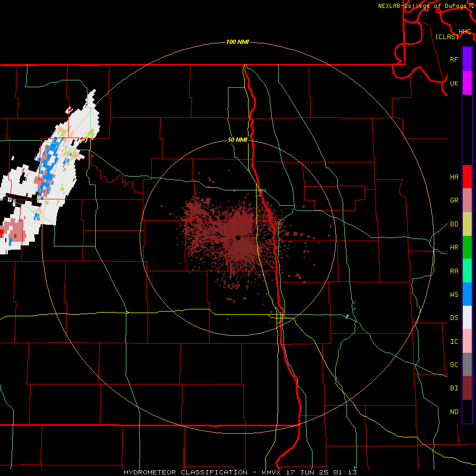Click the 50 NMI range ring label

(x=237, y=140)
